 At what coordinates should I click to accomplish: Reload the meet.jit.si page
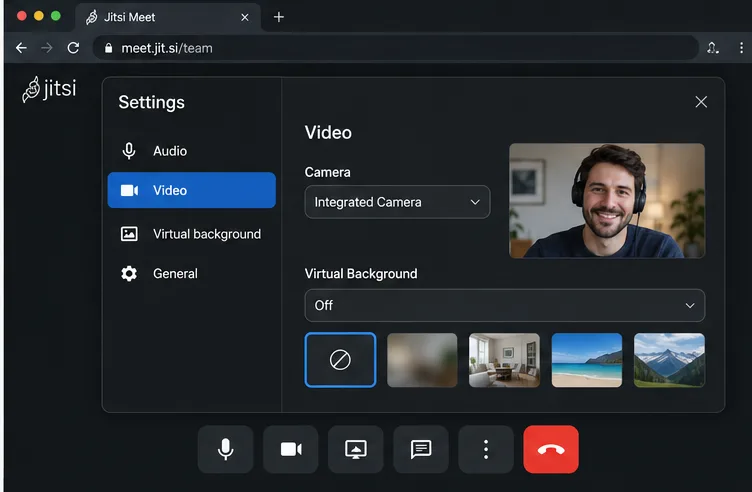coord(73,48)
